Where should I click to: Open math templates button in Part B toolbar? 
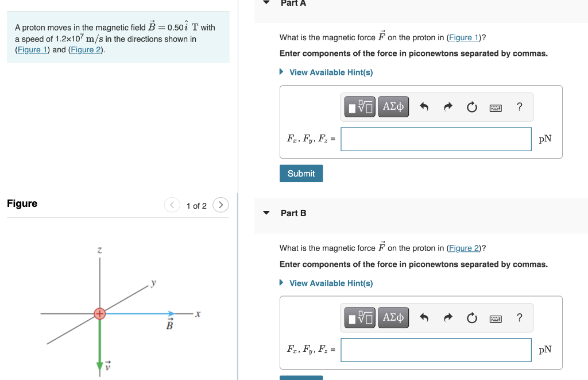click(x=359, y=318)
